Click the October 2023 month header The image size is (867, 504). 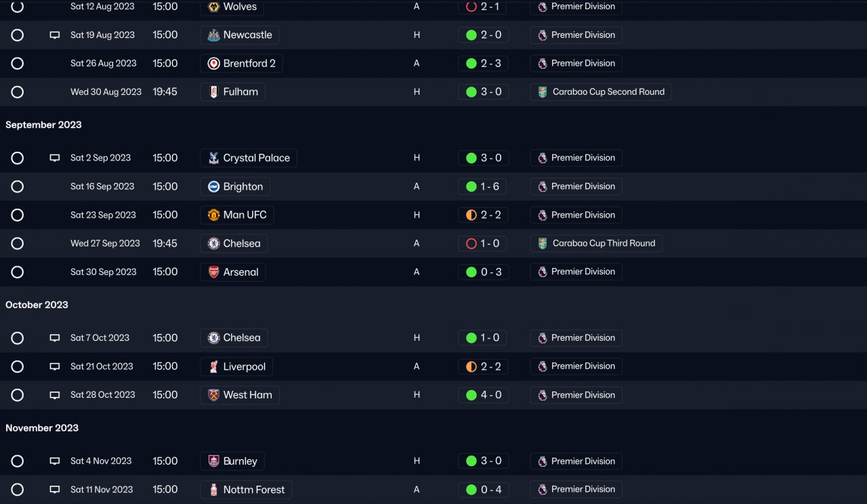point(37,305)
